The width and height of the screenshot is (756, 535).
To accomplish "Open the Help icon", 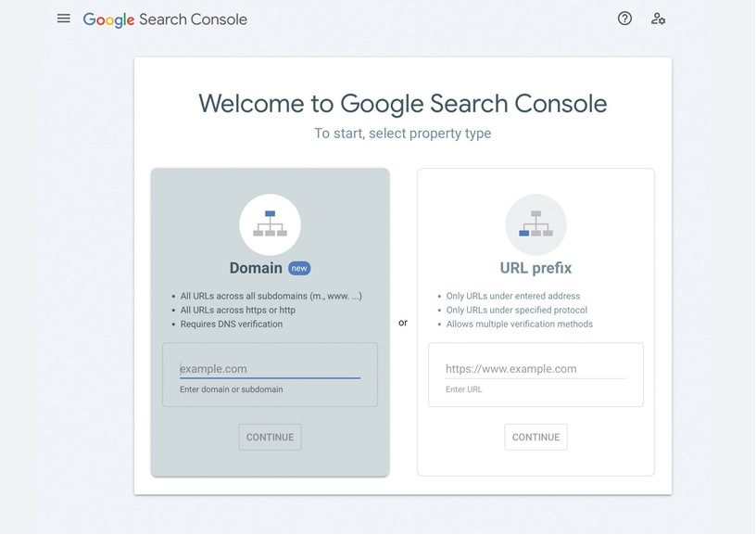I will point(624,19).
